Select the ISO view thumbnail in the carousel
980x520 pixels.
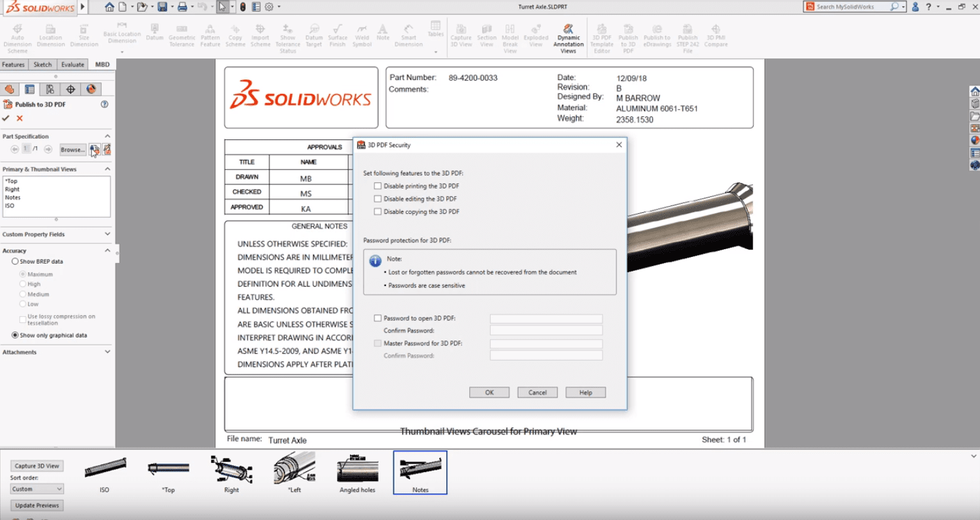(105, 473)
